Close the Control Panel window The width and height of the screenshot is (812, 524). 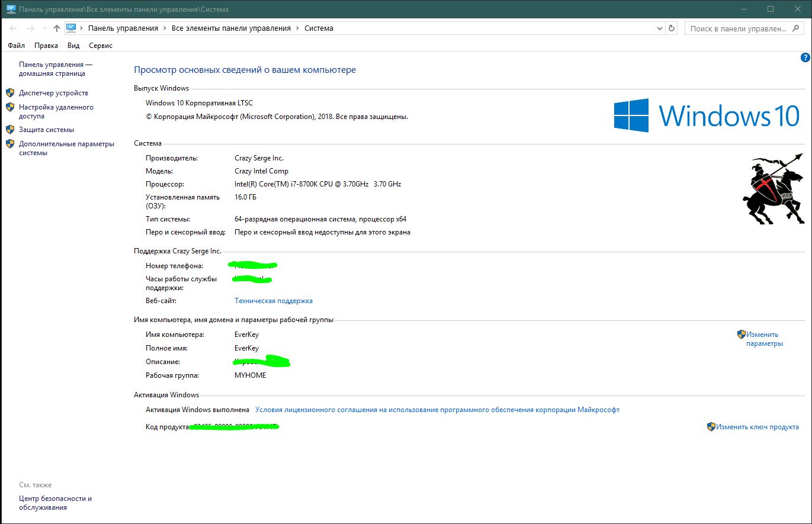click(798, 9)
